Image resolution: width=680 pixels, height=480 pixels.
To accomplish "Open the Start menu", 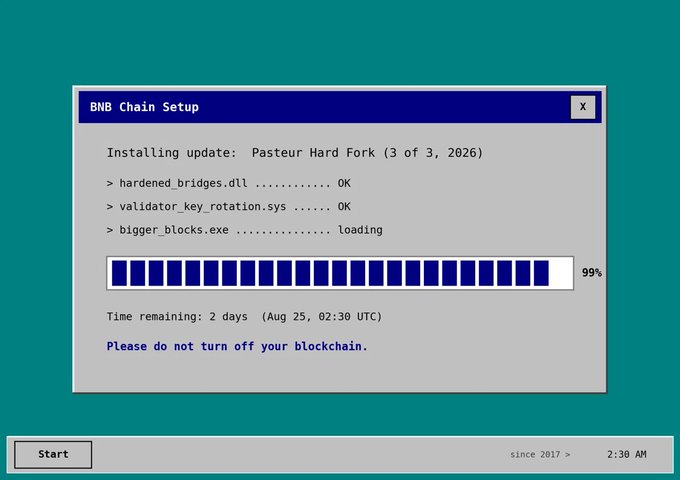I will 53,454.
